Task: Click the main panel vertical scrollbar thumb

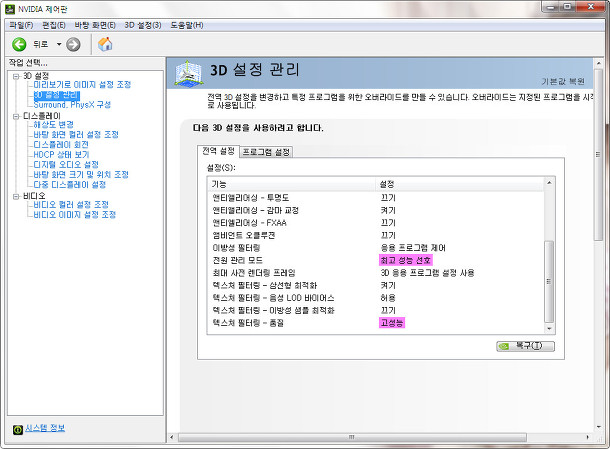Action: pos(598,155)
